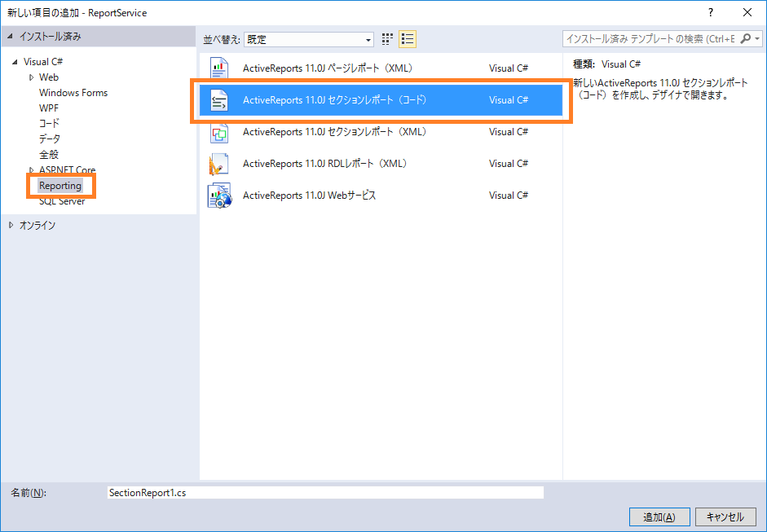Select ActiveReports 11.0J セクションレポート（XML）
Image resolution: width=767 pixels, height=532 pixels.
point(381,132)
